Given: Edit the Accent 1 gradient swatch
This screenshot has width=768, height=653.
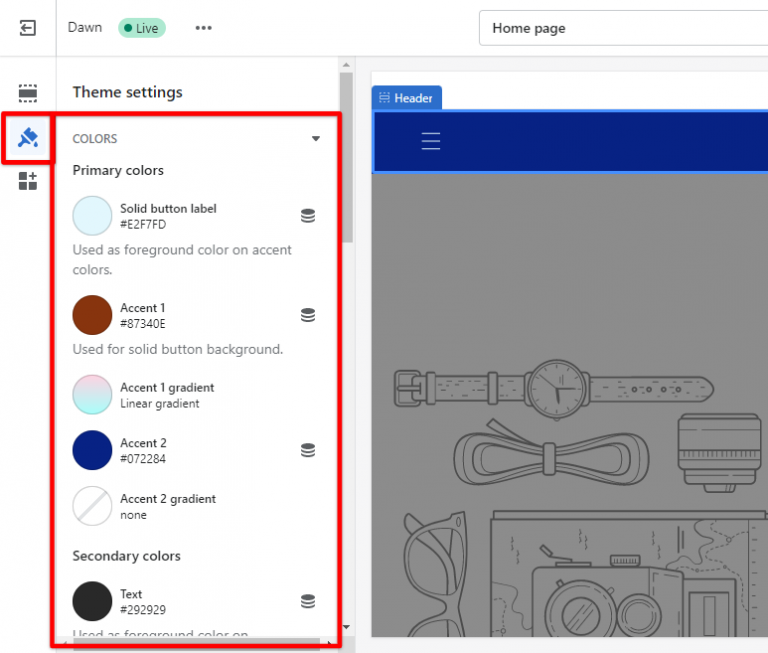Looking at the screenshot, I should tap(92, 395).
